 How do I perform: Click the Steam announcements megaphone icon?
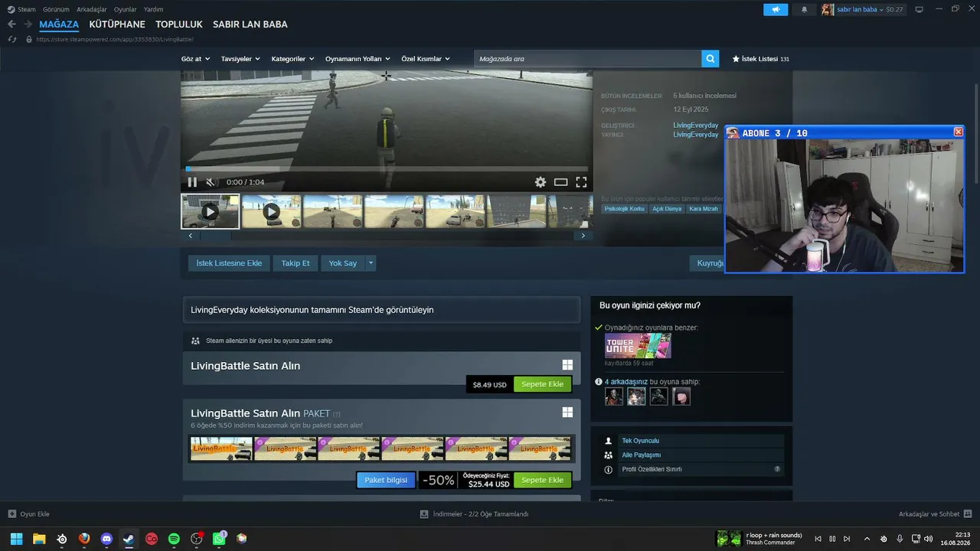coord(776,9)
